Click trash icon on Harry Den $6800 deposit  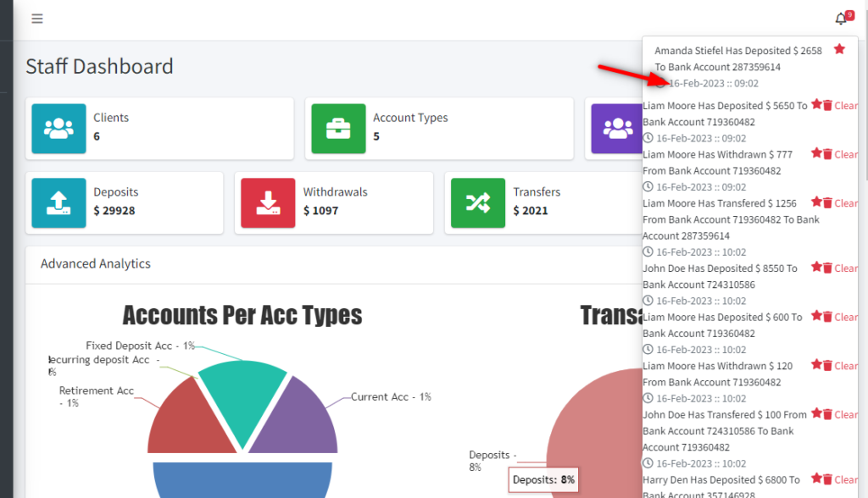coord(827,479)
